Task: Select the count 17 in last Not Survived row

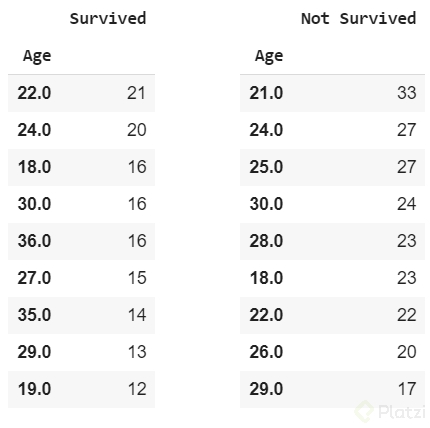Action: tap(407, 389)
